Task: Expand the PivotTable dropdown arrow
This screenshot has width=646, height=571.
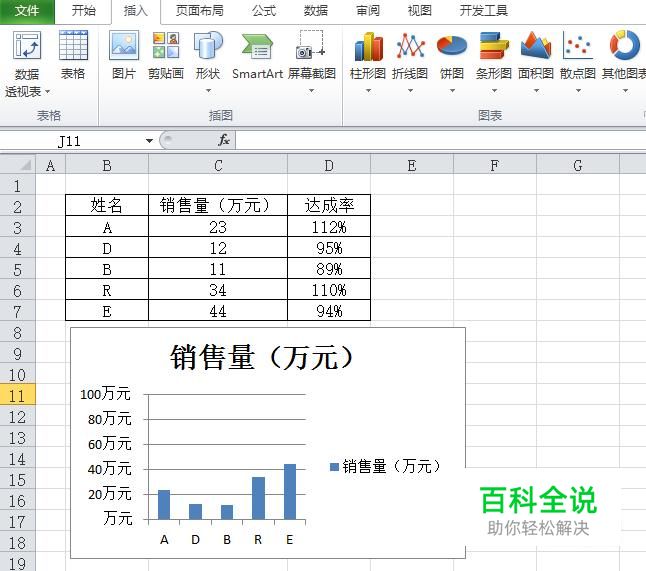Action: click(x=47, y=91)
